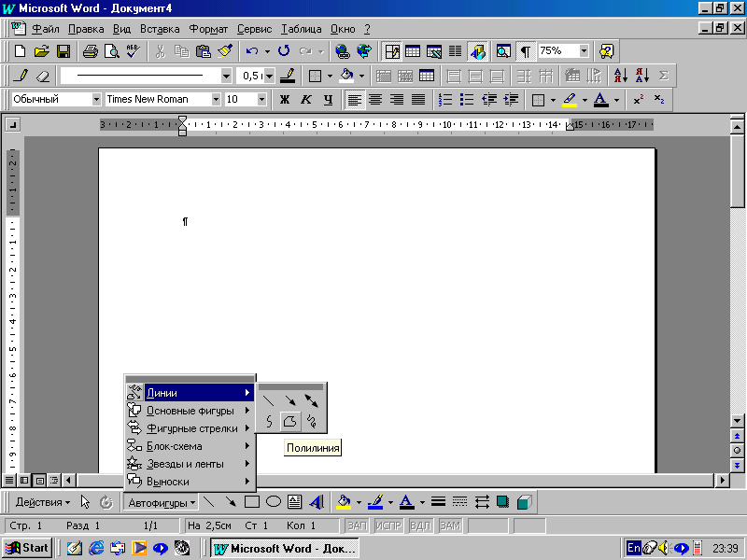747x560 pixels.
Task: Open the Вставка menu
Action: click(160, 29)
